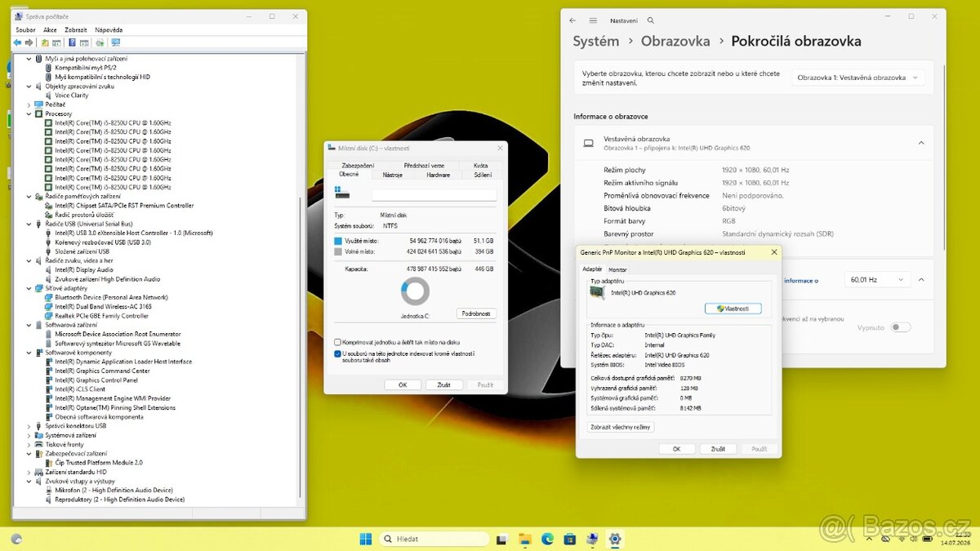The image size is (980, 551).
Task: Click the monitor icon at the toolbar's end
Action: [x=115, y=42]
